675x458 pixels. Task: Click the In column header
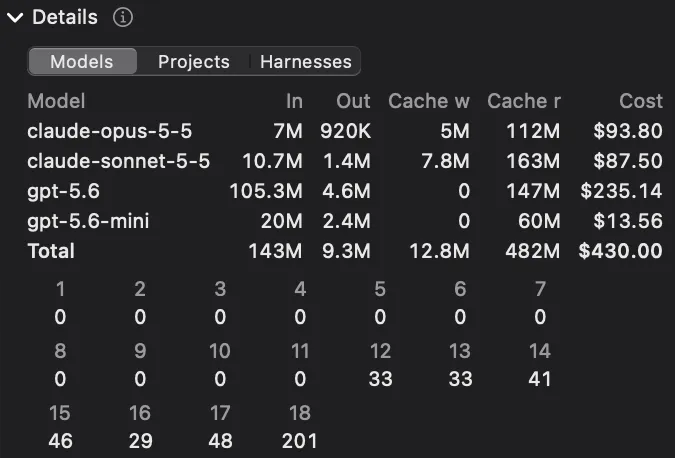[x=294, y=102]
